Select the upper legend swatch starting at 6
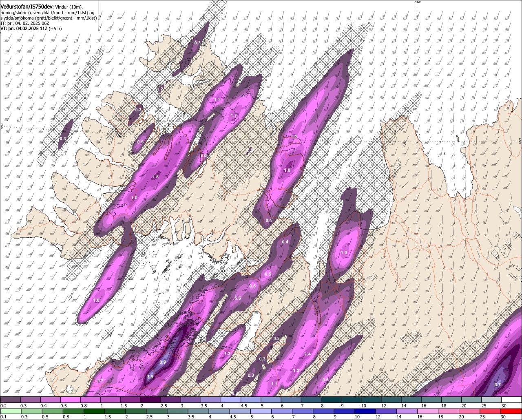The height and width of the screenshot is (420, 522). tap(291, 400)
